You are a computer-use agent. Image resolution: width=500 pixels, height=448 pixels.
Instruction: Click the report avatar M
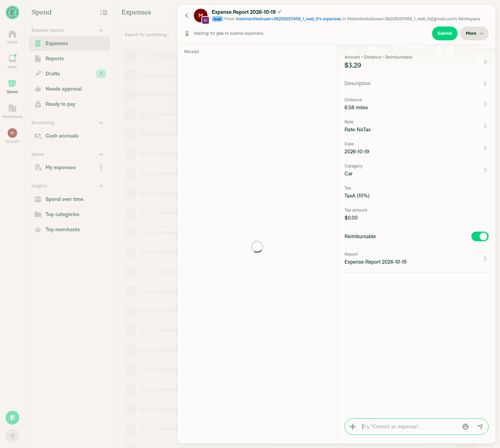201,16
